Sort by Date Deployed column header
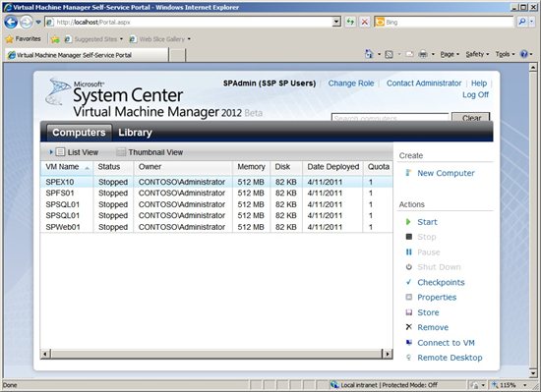The height and width of the screenshot is (392, 541). click(x=332, y=167)
